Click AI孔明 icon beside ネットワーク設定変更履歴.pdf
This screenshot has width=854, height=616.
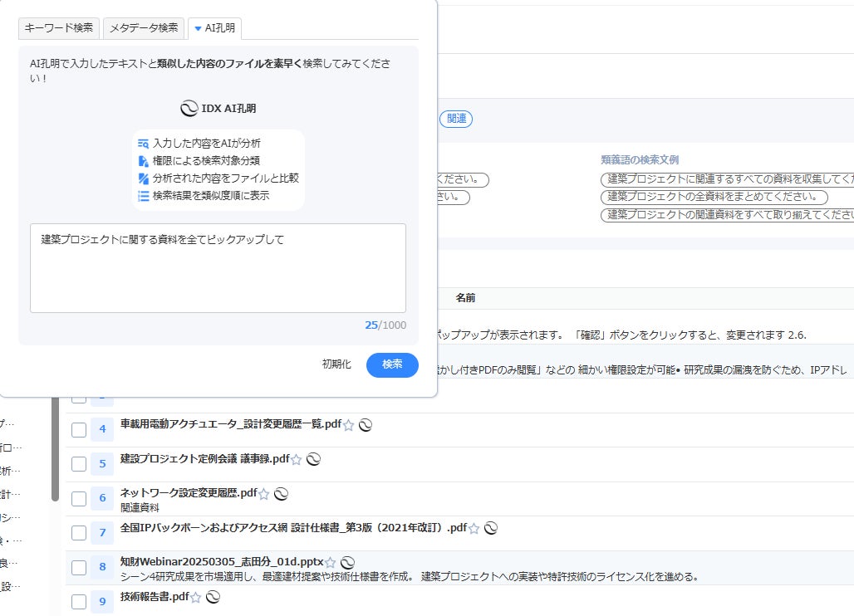pos(281,494)
